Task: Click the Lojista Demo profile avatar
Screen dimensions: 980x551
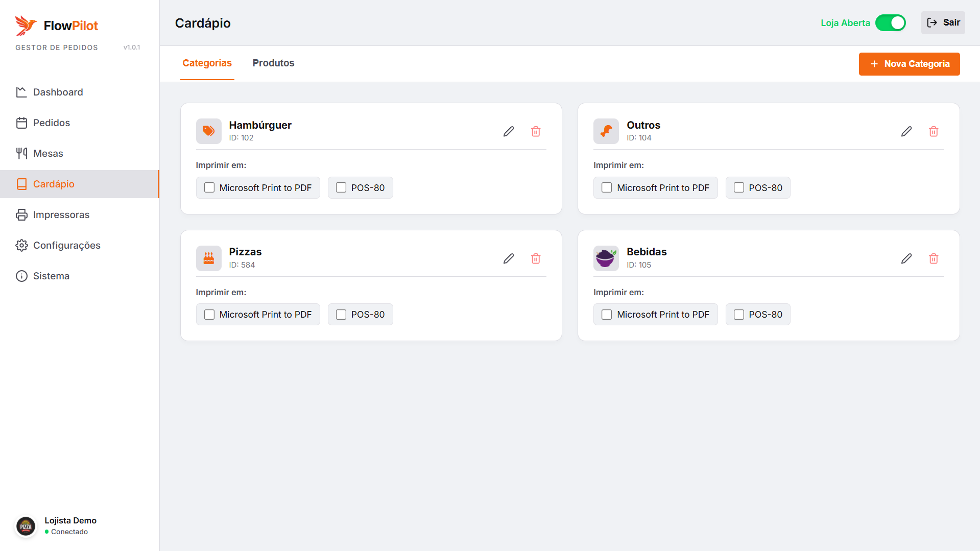Action: pyautogui.click(x=26, y=526)
